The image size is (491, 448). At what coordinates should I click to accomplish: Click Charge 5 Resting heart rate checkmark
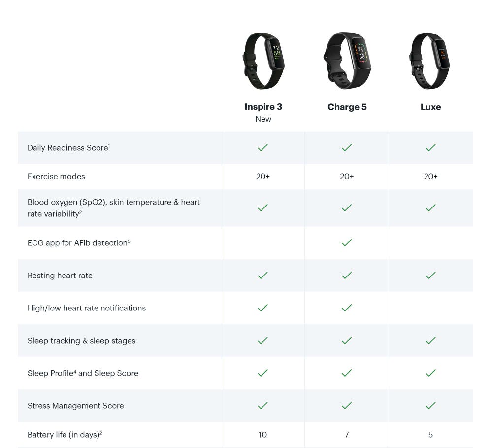click(347, 276)
